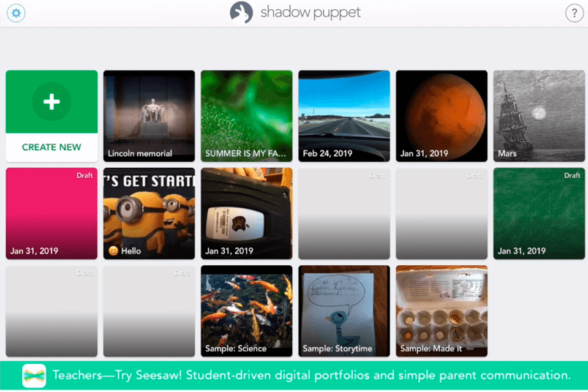The image size is (588, 392).
Task: Open the Sample: Storytime pigeon project
Action: tap(344, 311)
